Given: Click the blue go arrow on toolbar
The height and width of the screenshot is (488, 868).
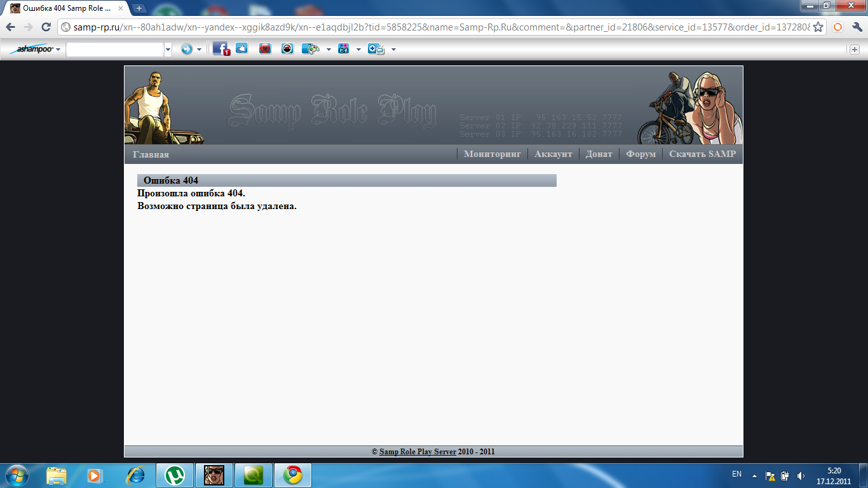Looking at the screenshot, I should (186, 49).
